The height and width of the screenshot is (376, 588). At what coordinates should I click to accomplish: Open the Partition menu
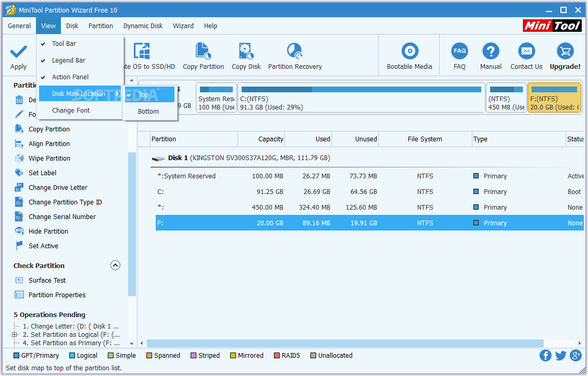coord(101,26)
